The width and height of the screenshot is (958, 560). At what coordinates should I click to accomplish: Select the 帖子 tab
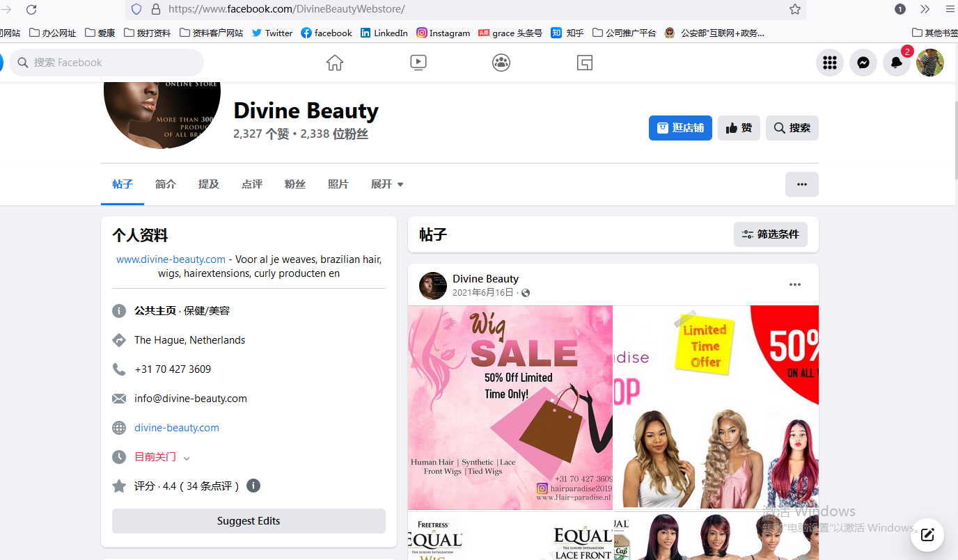point(123,184)
